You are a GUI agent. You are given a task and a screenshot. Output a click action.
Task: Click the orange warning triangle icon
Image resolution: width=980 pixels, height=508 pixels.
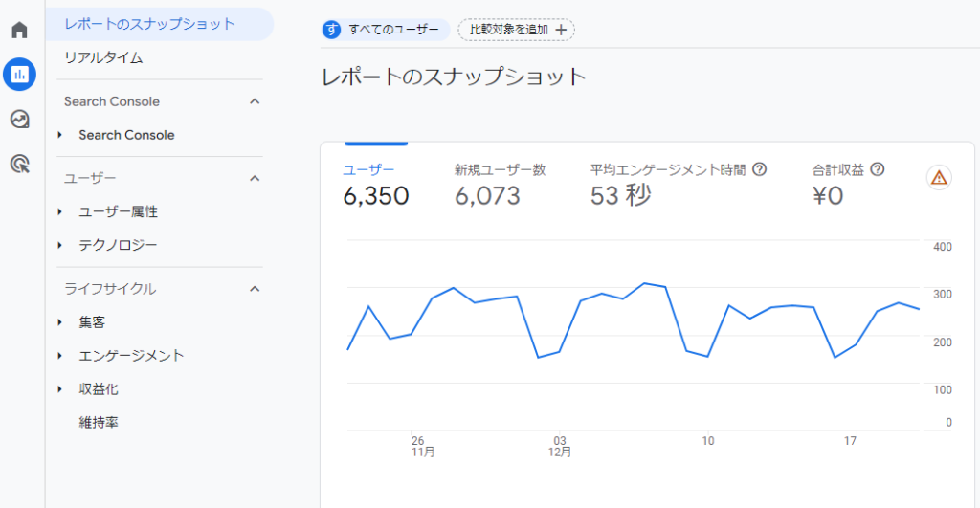(939, 177)
